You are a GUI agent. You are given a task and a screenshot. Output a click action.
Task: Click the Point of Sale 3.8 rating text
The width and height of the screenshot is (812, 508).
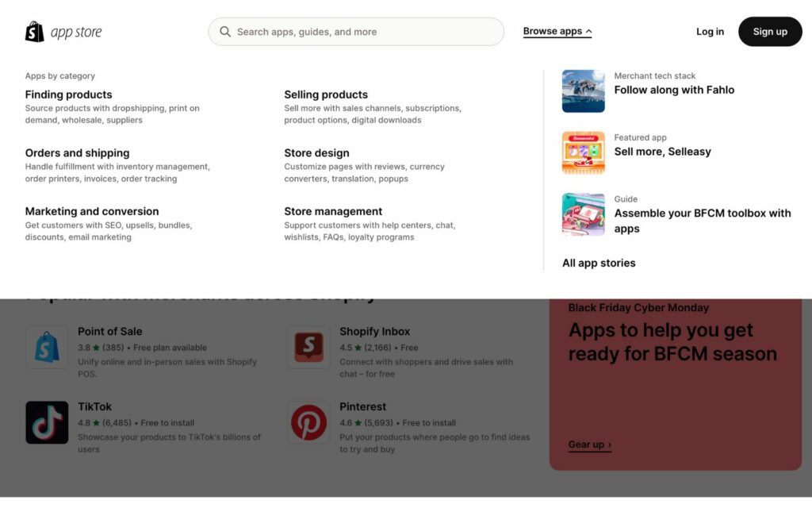coord(142,348)
